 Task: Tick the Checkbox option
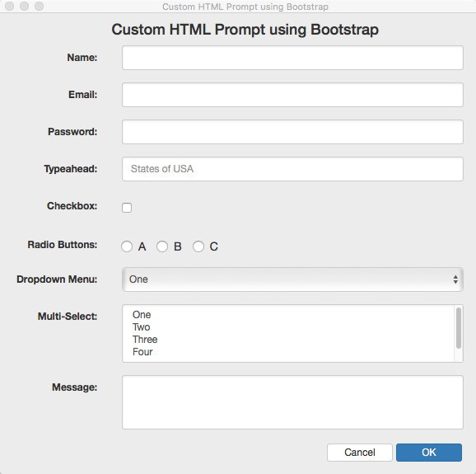(127, 208)
